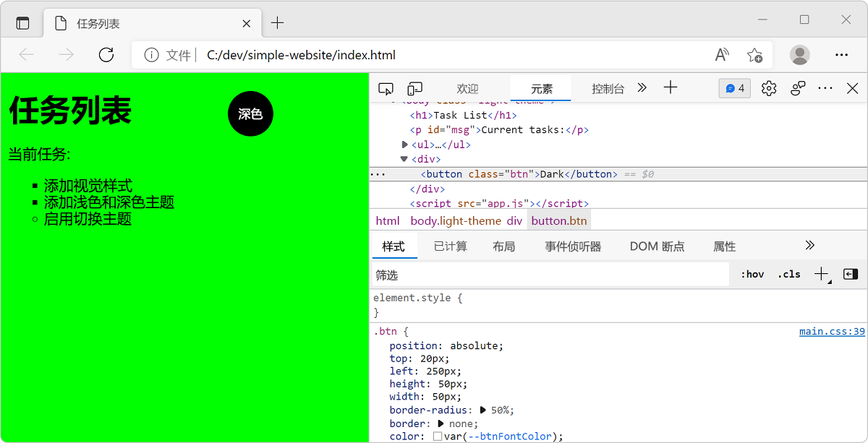Open browser settings and more menu
The height and width of the screenshot is (443, 868).
tap(841, 55)
